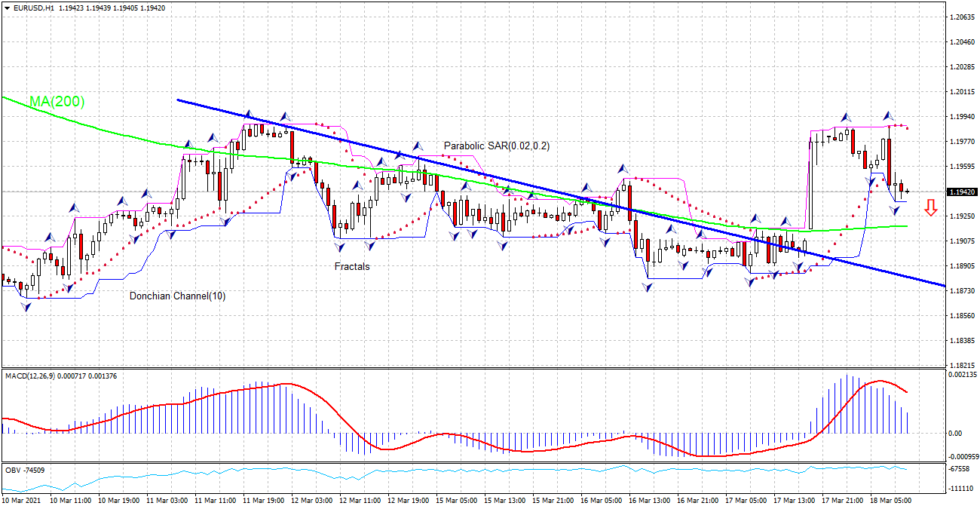Click the Fractals text annotation
Viewport: 980px width, 509px height.
click(351, 266)
